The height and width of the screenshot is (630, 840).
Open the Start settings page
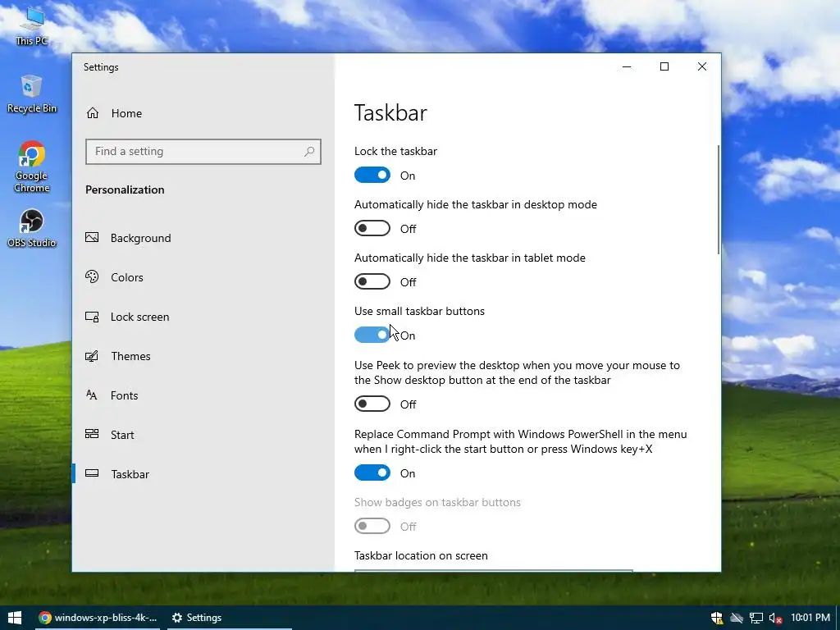coord(203,435)
